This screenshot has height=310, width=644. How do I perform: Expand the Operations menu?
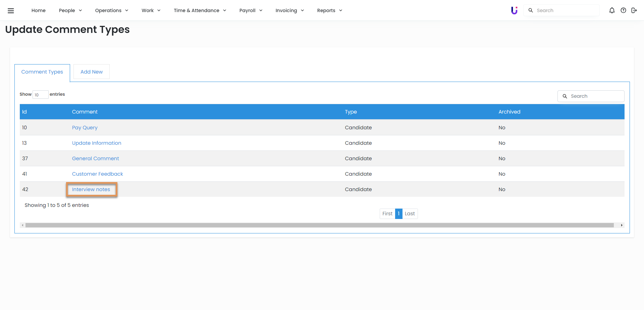pyautogui.click(x=111, y=10)
